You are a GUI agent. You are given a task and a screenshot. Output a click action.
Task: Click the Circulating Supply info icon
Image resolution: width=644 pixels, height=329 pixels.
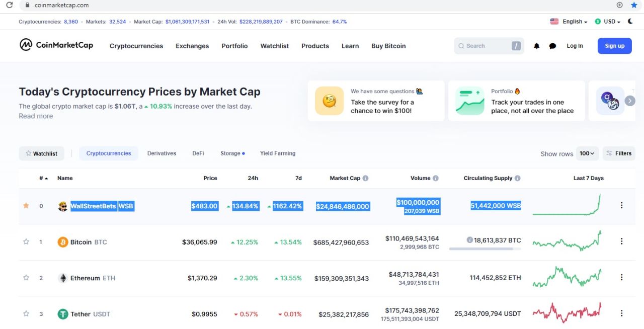click(x=518, y=178)
